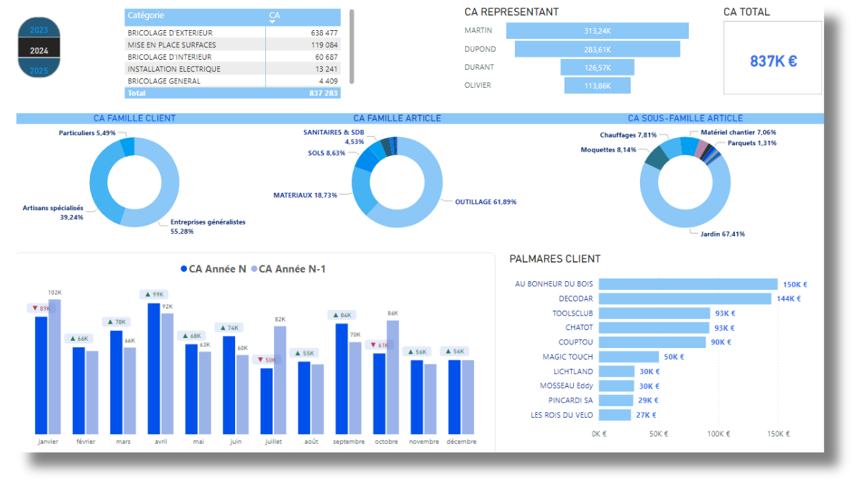Select AU BONHEUR DU BOIS bar
Viewport: 868px width, 484px height.
pyautogui.click(x=687, y=284)
